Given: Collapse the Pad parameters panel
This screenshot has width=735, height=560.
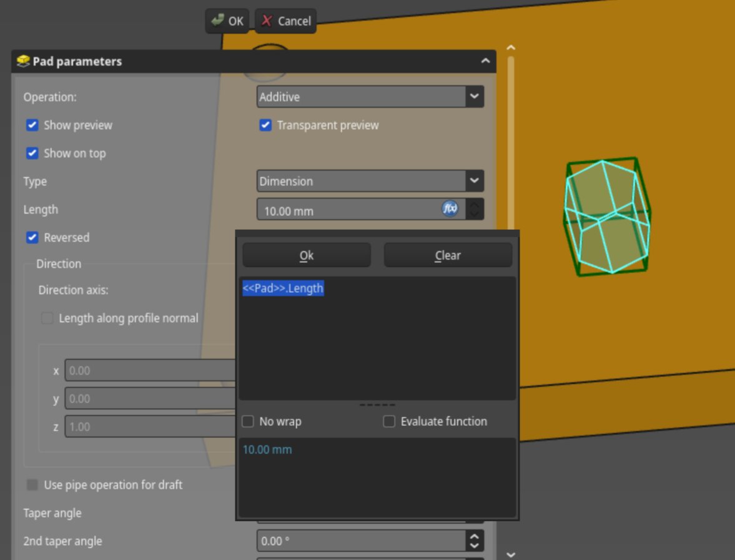Looking at the screenshot, I should (x=485, y=61).
